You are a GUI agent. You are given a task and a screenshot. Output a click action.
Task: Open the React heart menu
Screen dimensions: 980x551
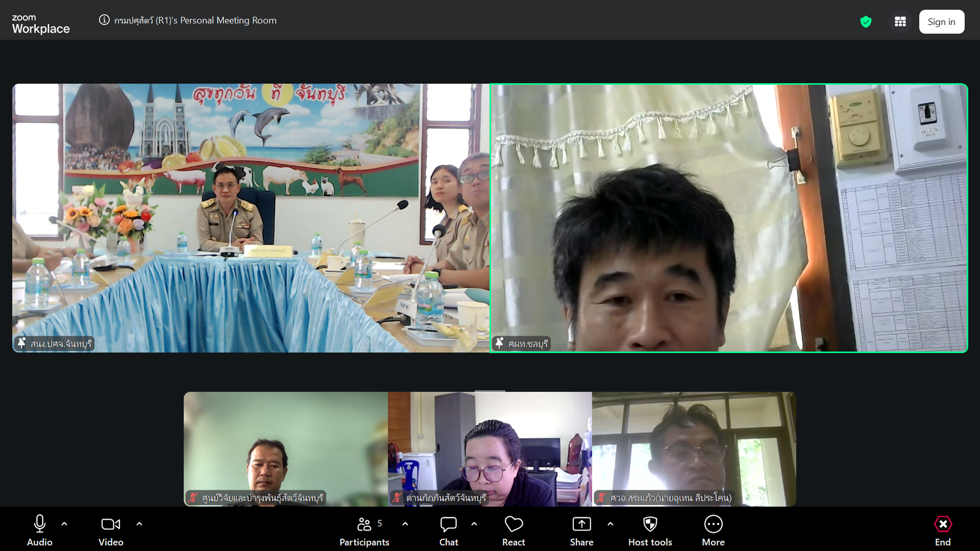tap(514, 530)
